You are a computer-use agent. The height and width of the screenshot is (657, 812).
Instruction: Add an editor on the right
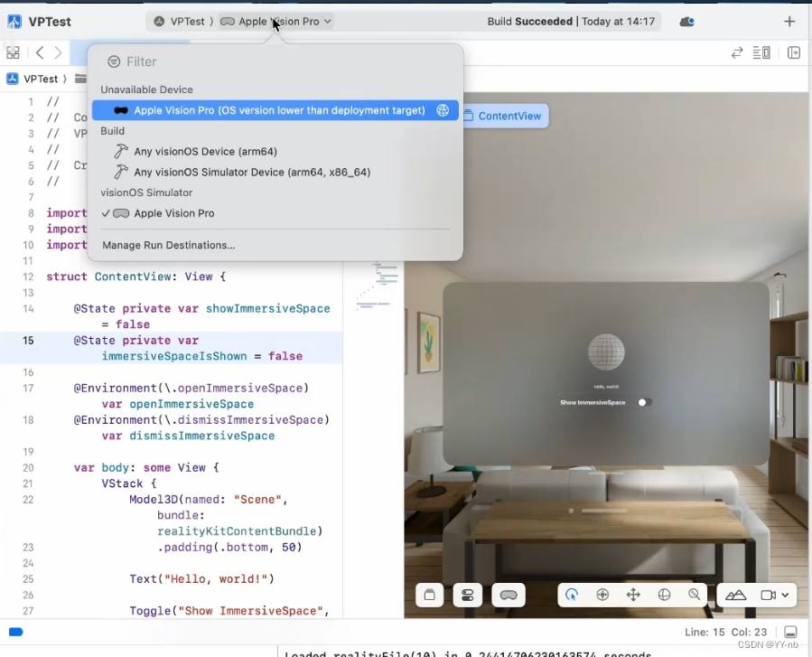tap(794, 52)
